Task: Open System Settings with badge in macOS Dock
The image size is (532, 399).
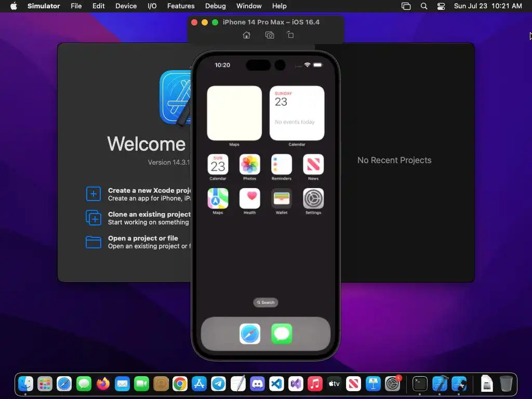Action: (392, 384)
